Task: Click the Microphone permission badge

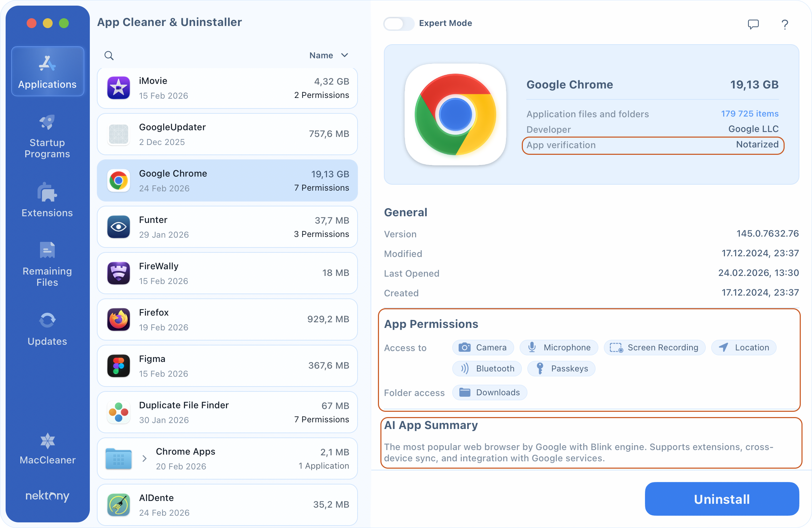Action: [x=559, y=348]
